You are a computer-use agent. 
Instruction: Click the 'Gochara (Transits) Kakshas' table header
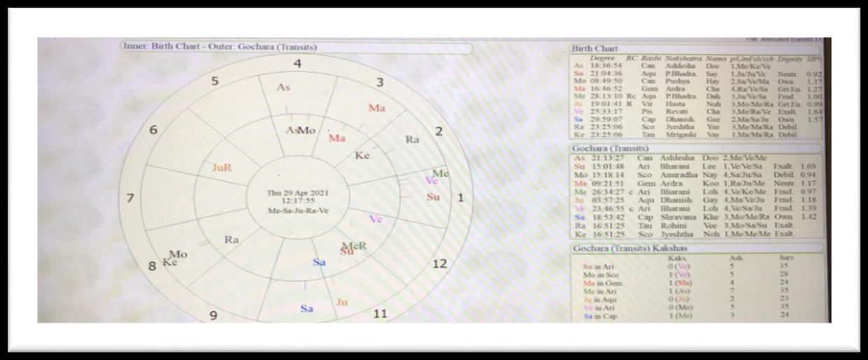pos(630,248)
